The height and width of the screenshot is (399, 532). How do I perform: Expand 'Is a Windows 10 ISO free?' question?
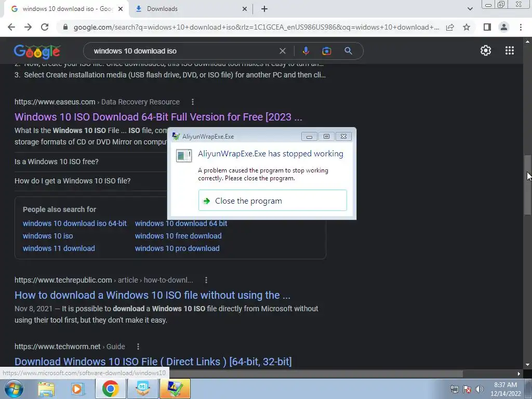click(56, 162)
